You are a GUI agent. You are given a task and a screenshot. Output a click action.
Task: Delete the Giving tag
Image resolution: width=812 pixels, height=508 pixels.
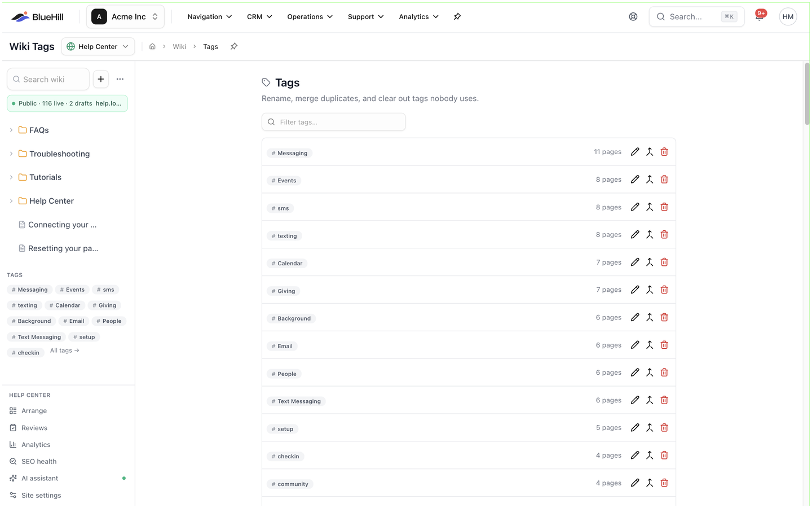click(664, 290)
